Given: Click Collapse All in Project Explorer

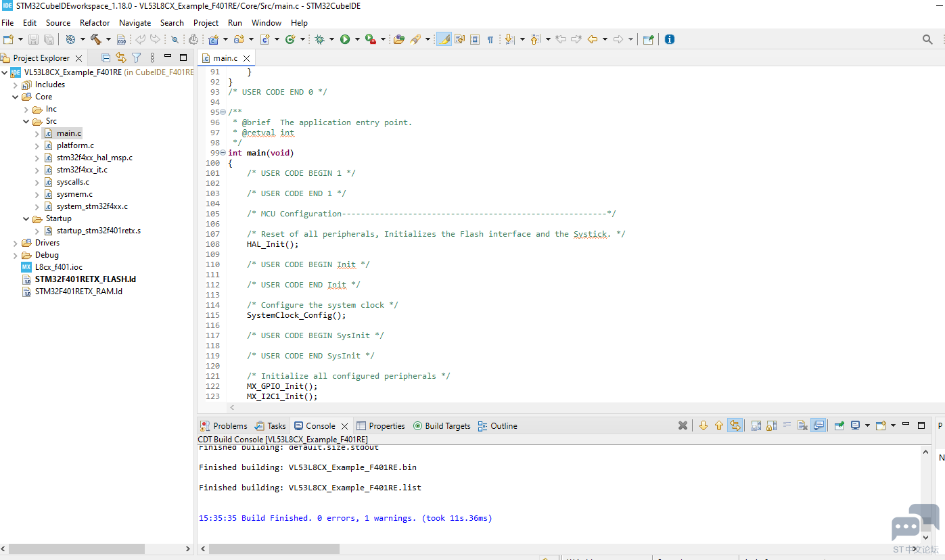Looking at the screenshot, I should tap(106, 58).
